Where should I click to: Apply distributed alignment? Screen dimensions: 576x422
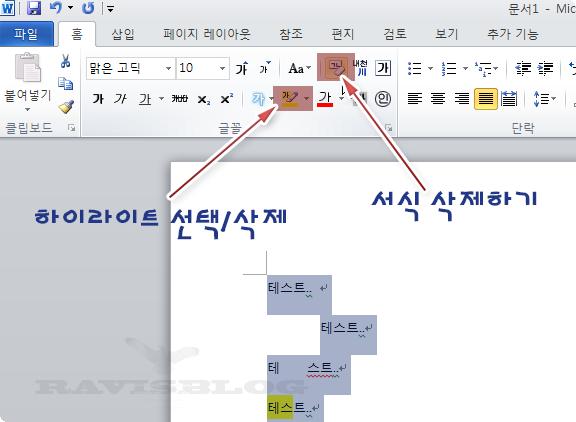pyautogui.click(x=509, y=99)
